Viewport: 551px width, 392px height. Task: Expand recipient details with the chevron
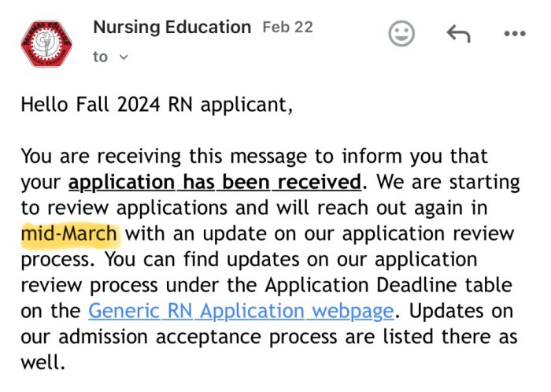124,57
